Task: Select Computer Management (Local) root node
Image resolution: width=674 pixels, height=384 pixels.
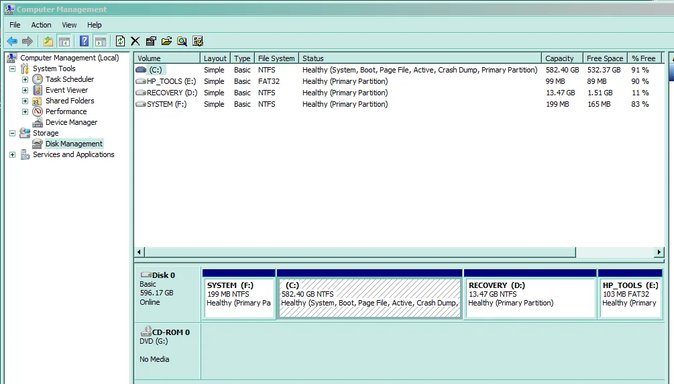Action: point(69,58)
